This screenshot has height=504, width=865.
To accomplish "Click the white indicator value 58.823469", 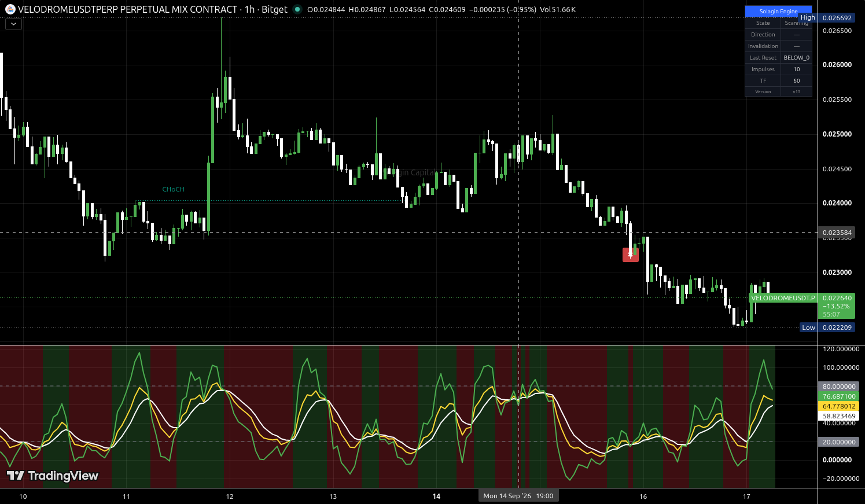I will coord(839,416).
